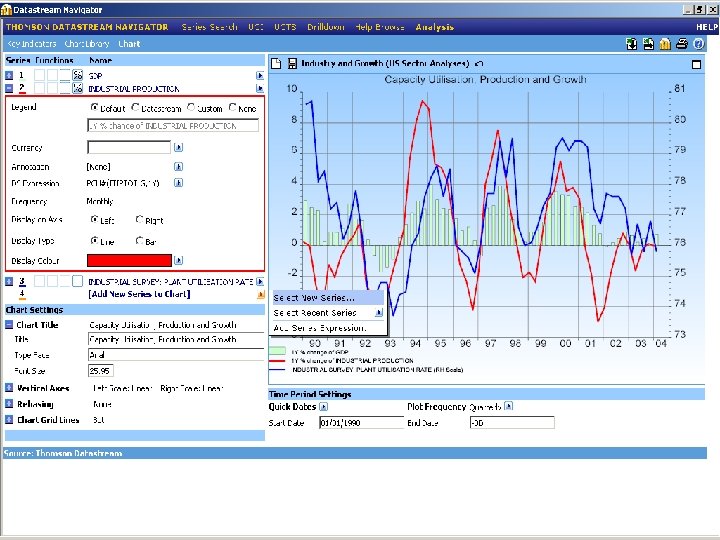Open the DS Expression picker arrow
The image size is (720, 540).
click(178, 183)
